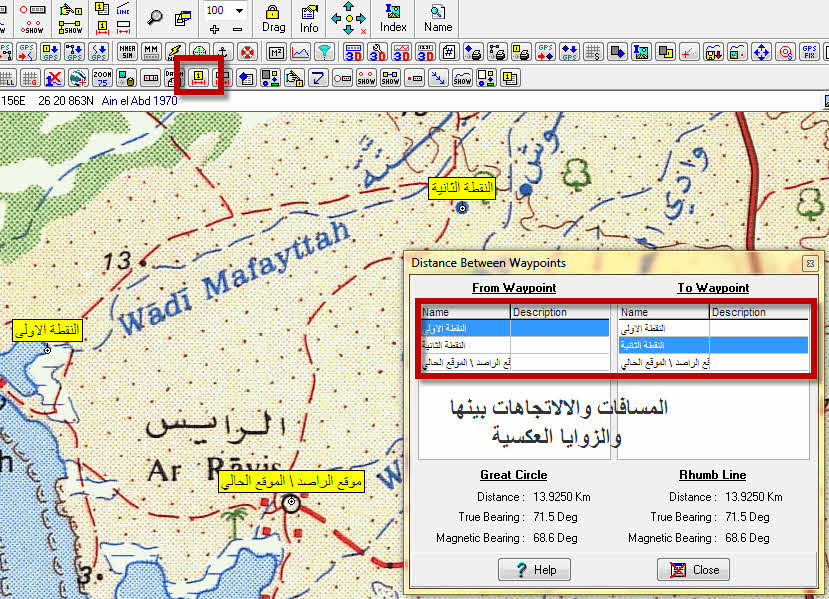
Task: Click the track SHOW icon in third row
Action: coord(462,78)
